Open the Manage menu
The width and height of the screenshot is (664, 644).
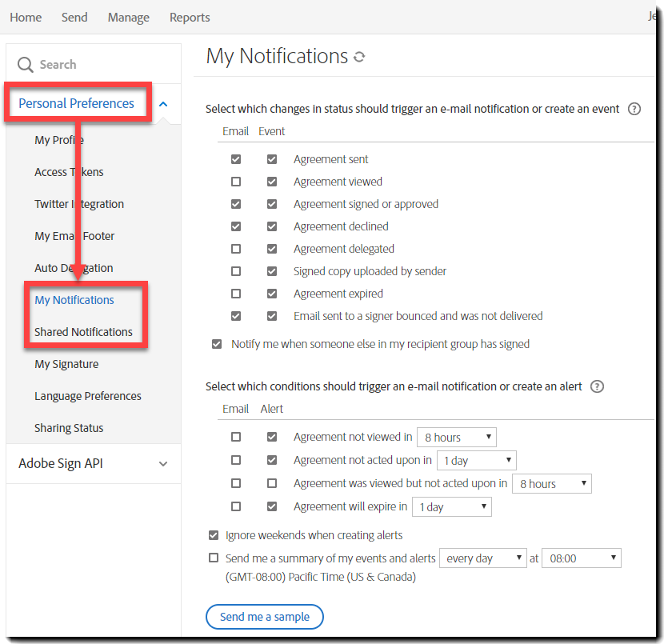128,17
